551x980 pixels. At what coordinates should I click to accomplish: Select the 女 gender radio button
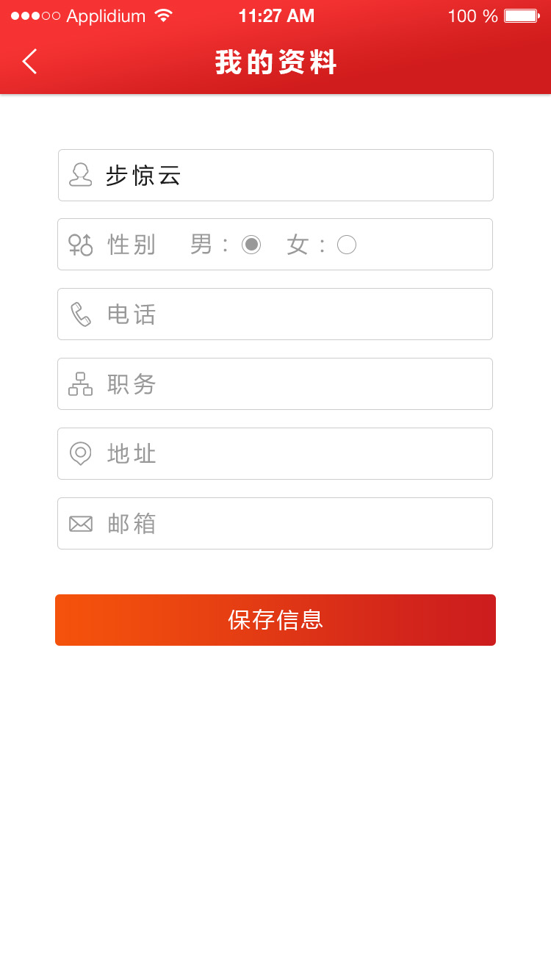coord(346,245)
